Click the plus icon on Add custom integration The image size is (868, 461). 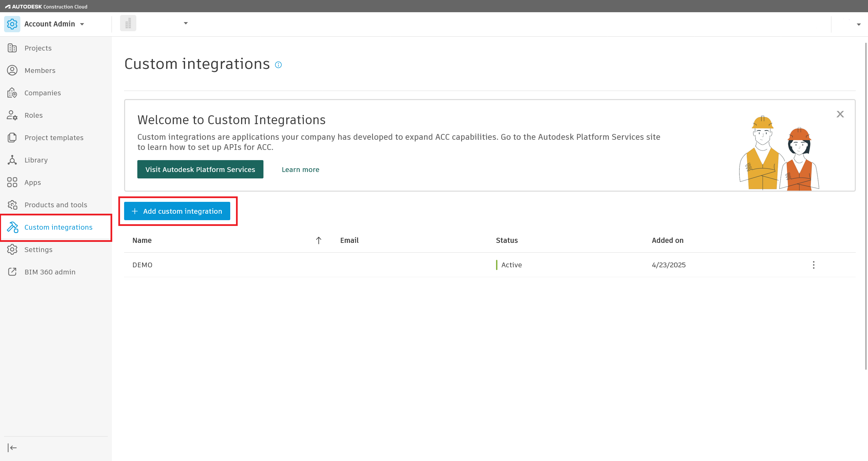click(135, 211)
